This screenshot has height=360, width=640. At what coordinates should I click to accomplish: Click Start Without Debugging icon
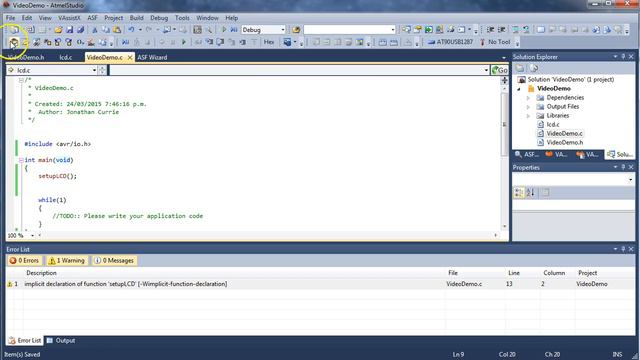click(234, 30)
